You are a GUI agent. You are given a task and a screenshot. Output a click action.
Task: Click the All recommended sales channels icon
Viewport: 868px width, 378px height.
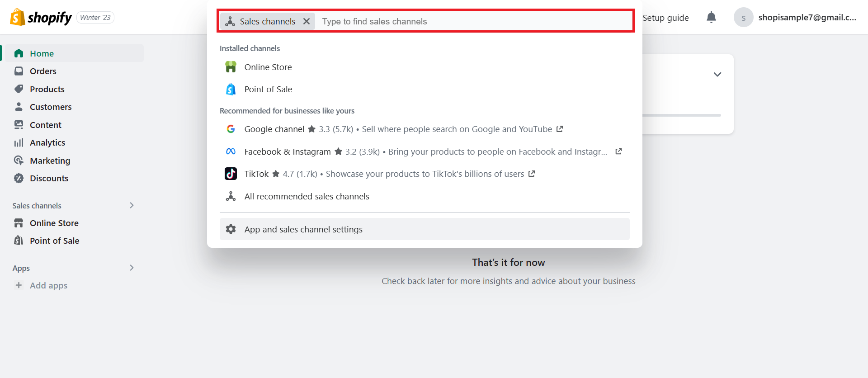231,196
